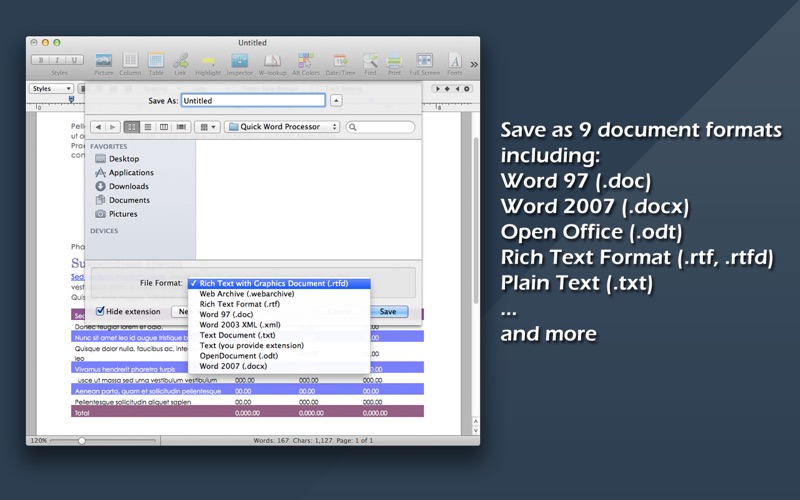Viewport: 800px width, 500px height.
Task: Switch to column view
Action: tap(164, 127)
